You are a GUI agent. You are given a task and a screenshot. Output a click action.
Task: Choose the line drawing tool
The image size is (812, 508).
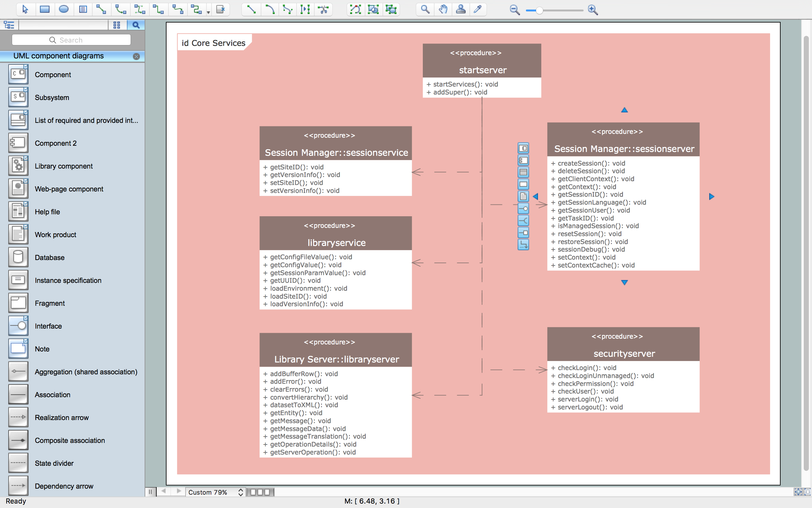[x=251, y=10]
